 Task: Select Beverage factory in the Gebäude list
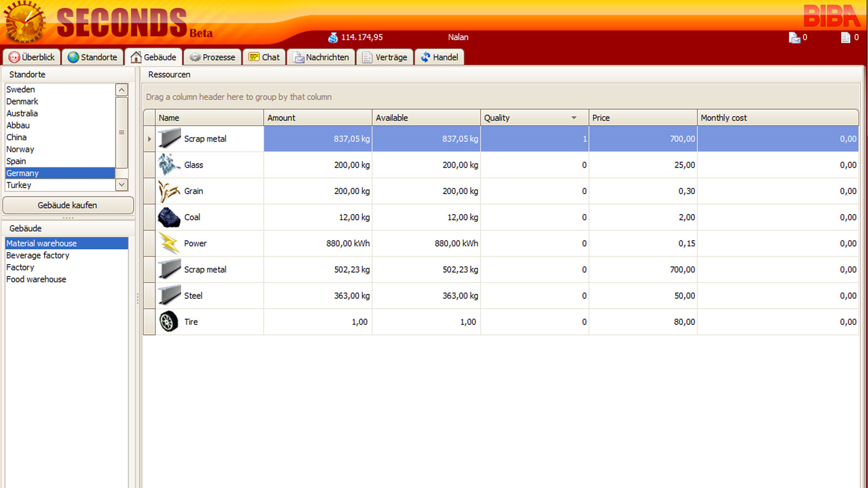[37, 255]
